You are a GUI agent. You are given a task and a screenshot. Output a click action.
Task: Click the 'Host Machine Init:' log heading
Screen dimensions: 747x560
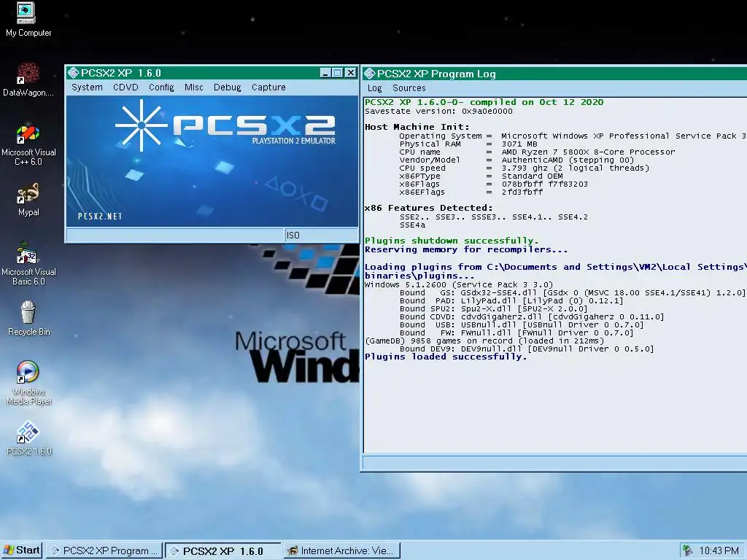(x=417, y=127)
